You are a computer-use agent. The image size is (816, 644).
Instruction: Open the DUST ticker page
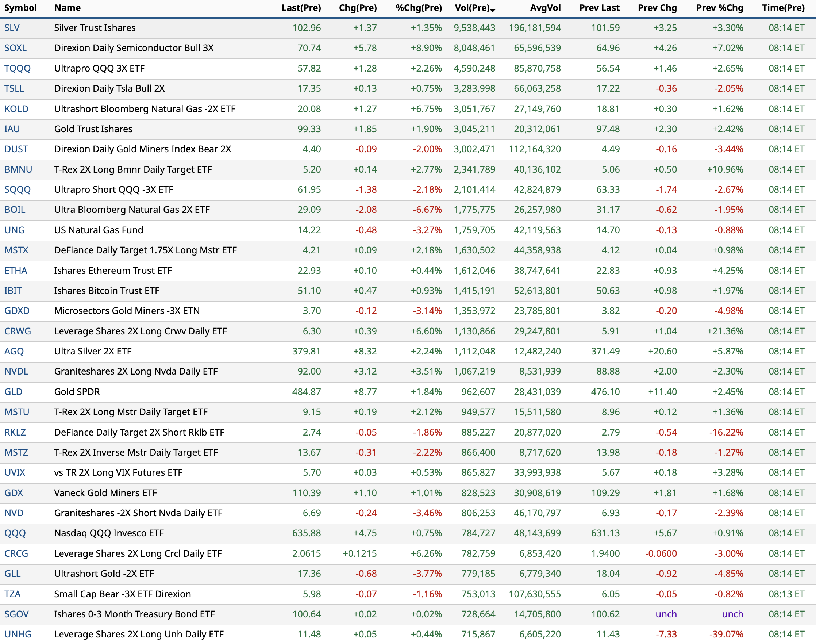pos(16,149)
